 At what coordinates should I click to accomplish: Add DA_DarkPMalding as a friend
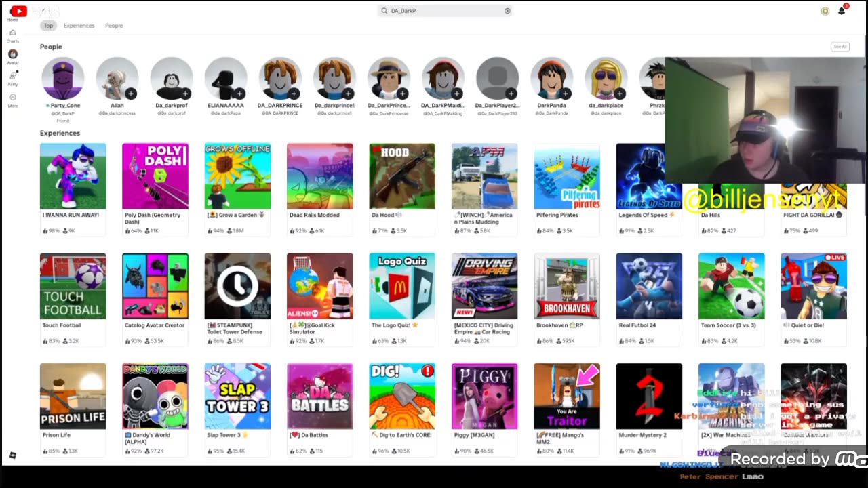(x=456, y=94)
